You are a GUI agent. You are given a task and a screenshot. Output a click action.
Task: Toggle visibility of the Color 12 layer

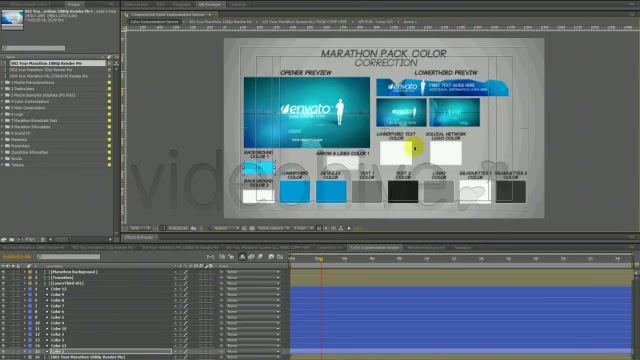tap(3, 289)
